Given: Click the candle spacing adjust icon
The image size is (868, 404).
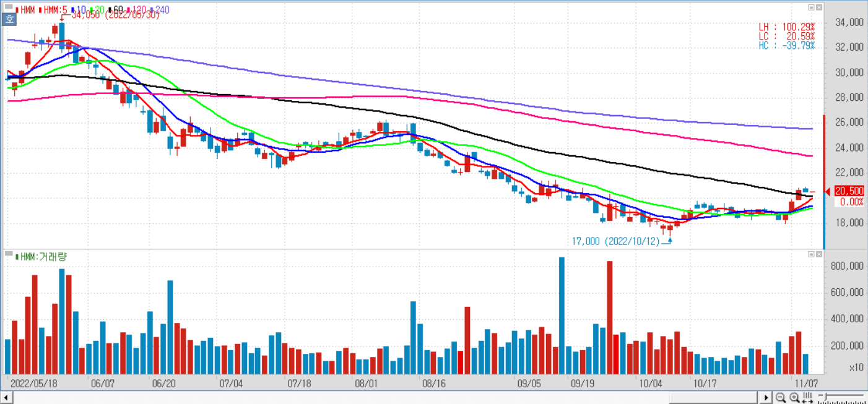Looking at the screenshot, I should point(809,398).
